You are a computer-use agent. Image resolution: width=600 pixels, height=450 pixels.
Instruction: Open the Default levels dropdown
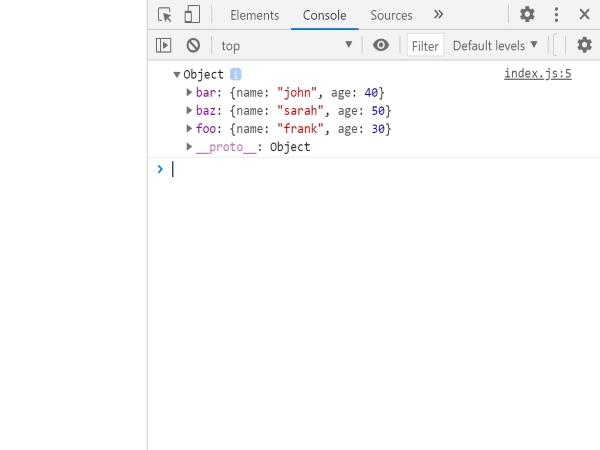[495, 45]
